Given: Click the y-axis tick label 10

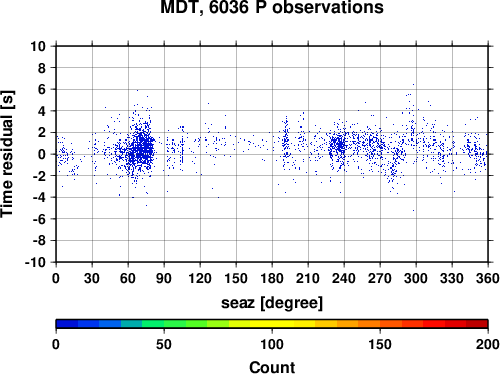Looking at the screenshot, I should pyautogui.click(x=38, y=46).
